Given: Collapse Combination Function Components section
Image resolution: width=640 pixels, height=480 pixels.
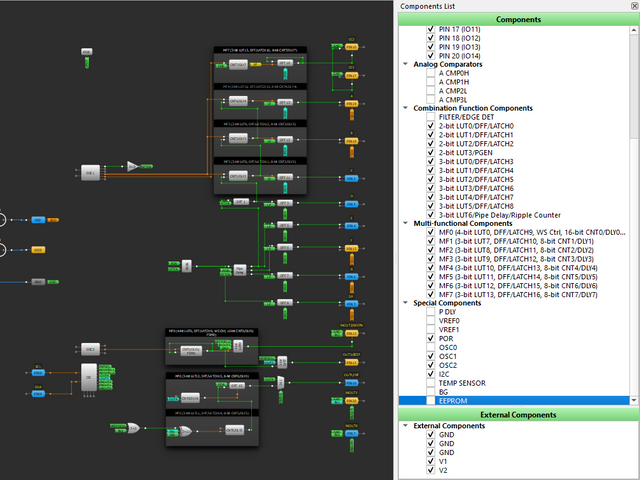Looking at the screenshot, I should click(406, 108).
